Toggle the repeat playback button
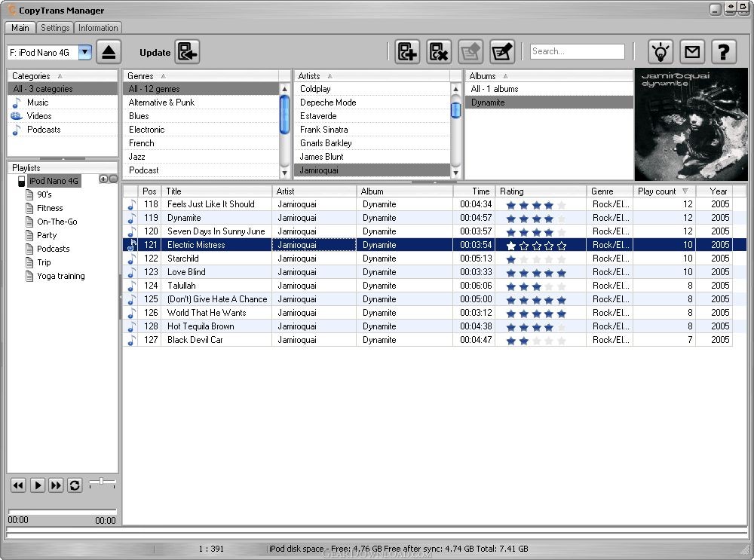Viewport: 754px width, 560px height. pyautogui.click(x=75, y=485)
